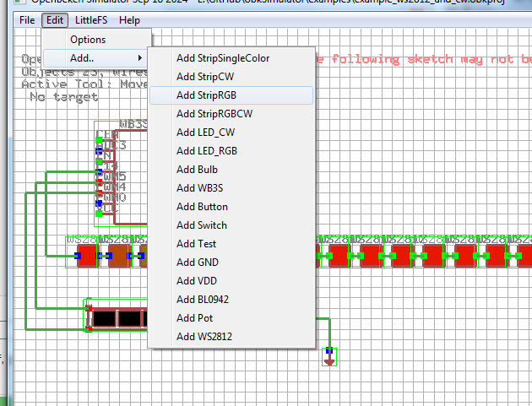Select Add WS2812

pyautogui.click(x=231, y=337)
